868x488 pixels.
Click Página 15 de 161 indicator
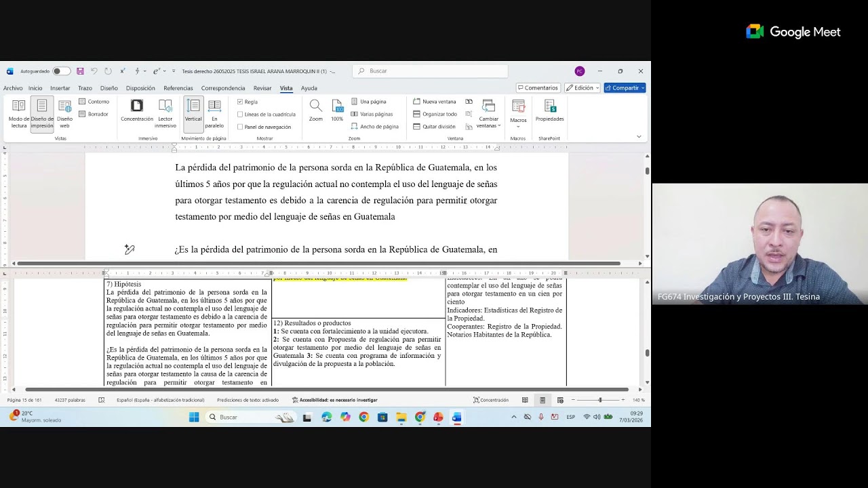pyautogui.click(x=24, y=400)
